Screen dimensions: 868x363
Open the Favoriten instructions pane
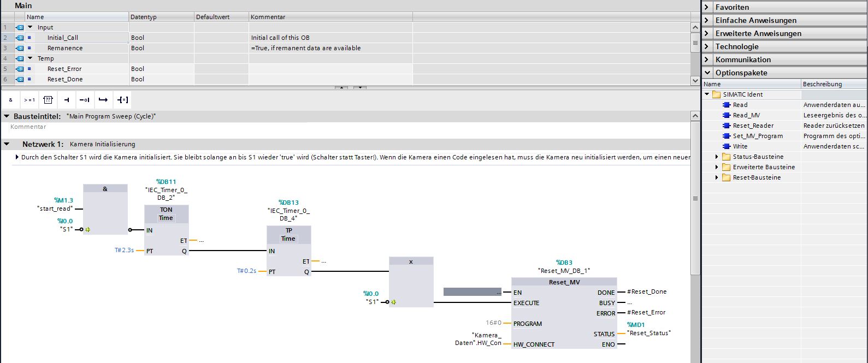[707, 7]
